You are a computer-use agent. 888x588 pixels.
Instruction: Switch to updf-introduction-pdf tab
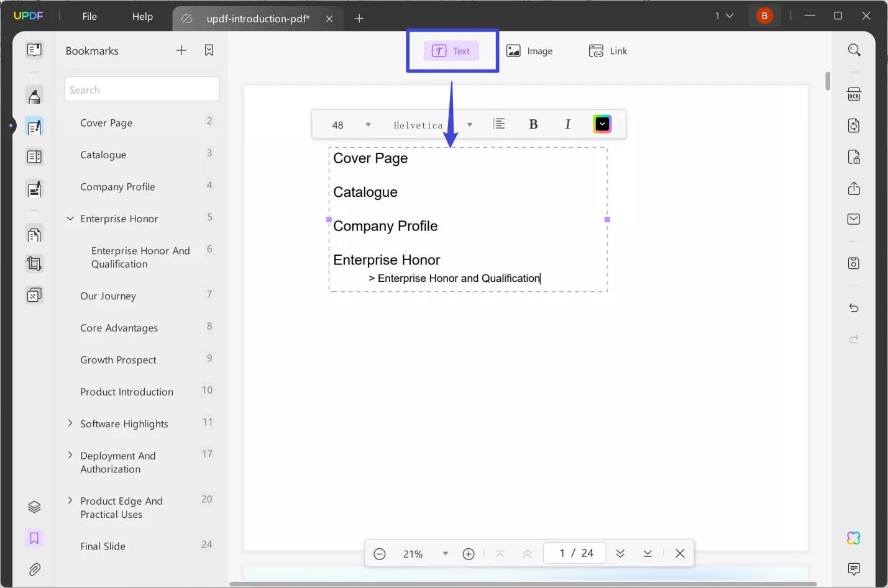pos(258,19)
